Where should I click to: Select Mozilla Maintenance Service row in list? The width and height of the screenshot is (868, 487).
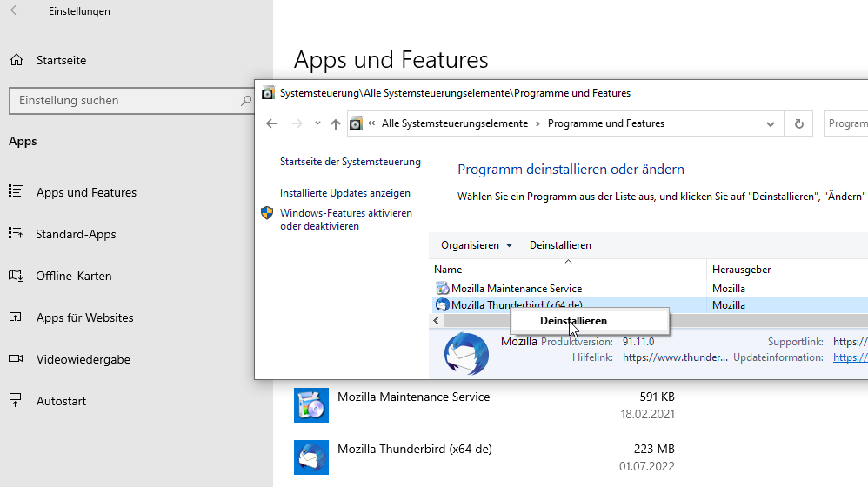(517, 289)
